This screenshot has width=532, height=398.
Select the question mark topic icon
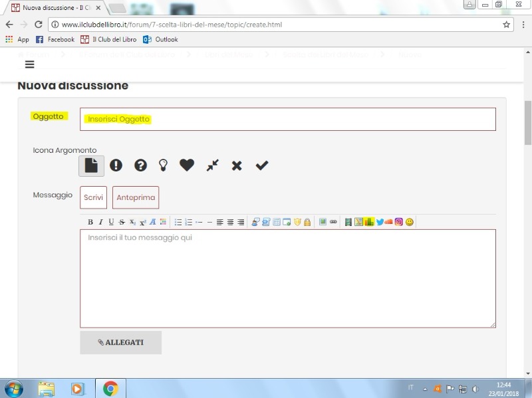(x=140, y=165)
